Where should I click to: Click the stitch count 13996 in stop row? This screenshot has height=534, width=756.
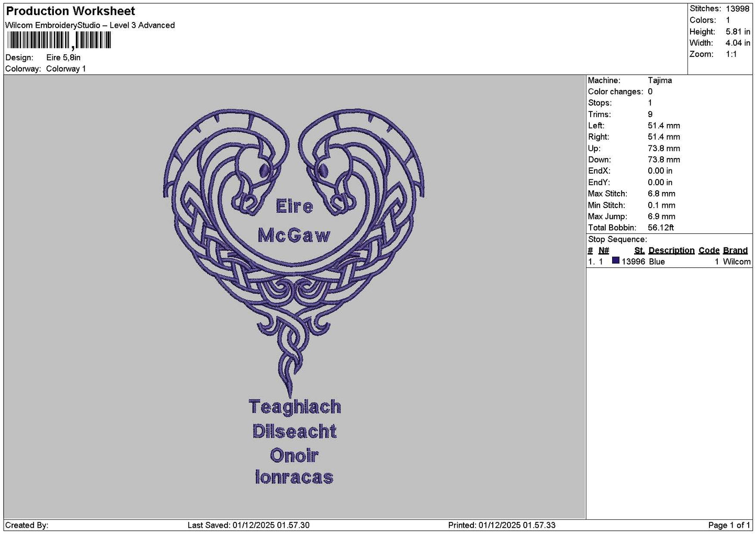(x=633, y=262)
